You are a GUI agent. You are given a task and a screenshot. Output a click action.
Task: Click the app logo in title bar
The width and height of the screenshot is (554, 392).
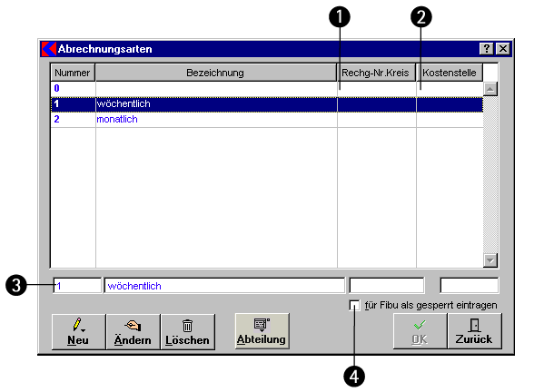49,49
